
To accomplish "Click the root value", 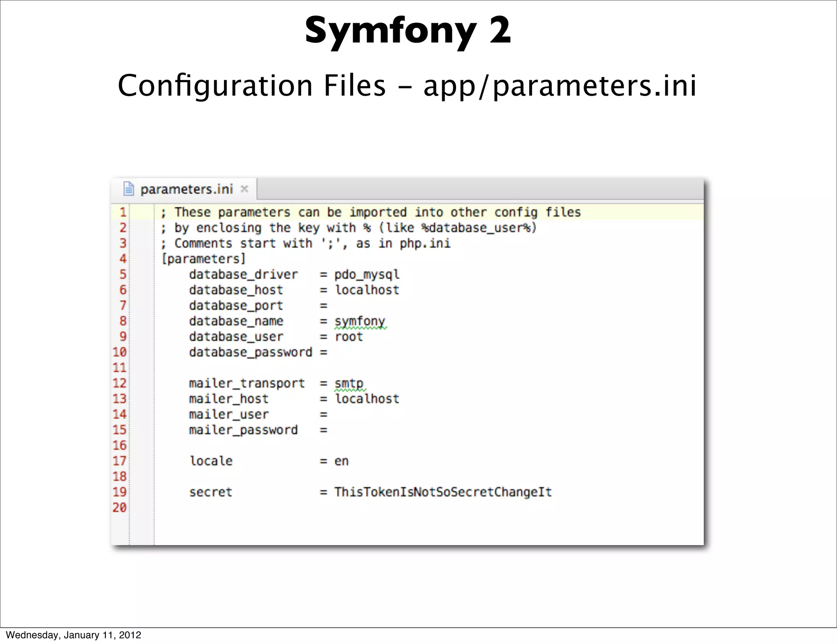I will (x=349, y=337).
